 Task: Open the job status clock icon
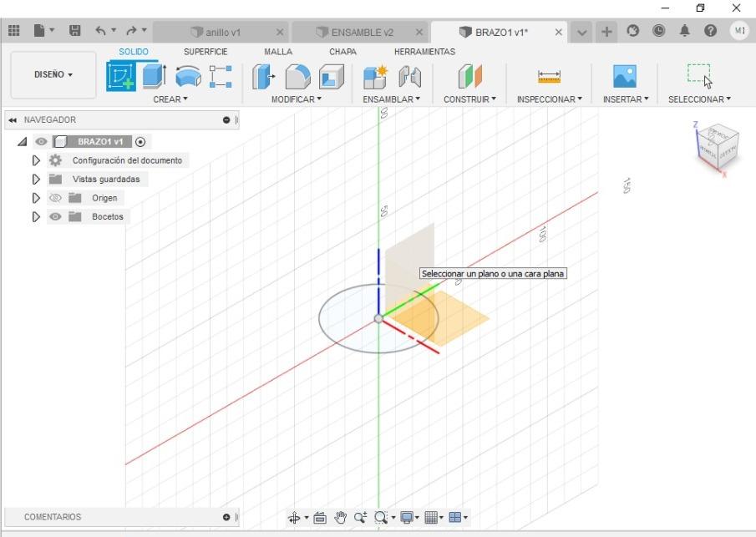pos(658,31)
